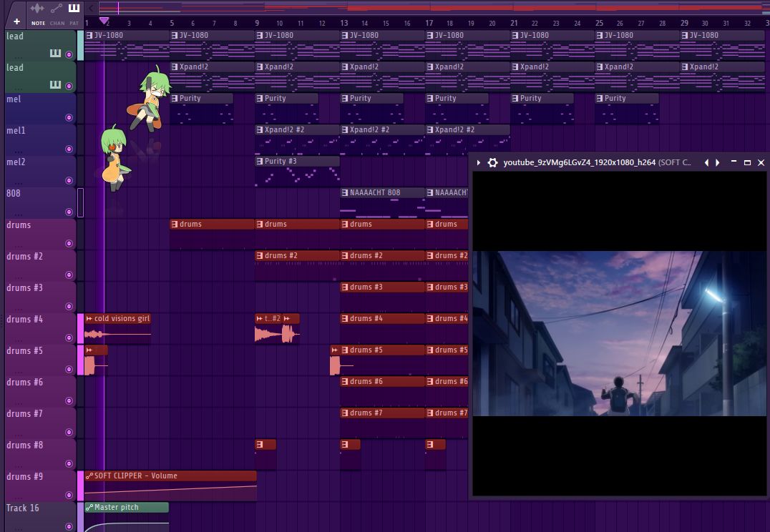770x532 pixels.
Task: Toggle mute on the mel2 track
Action: pos(69,180)
